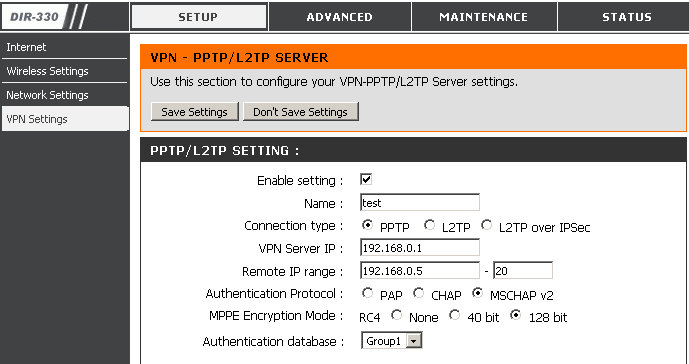Go to the MAINTENANCE tab
Image resolution: width=689 pixels, height=364 pixels.
tap(484, 17)
